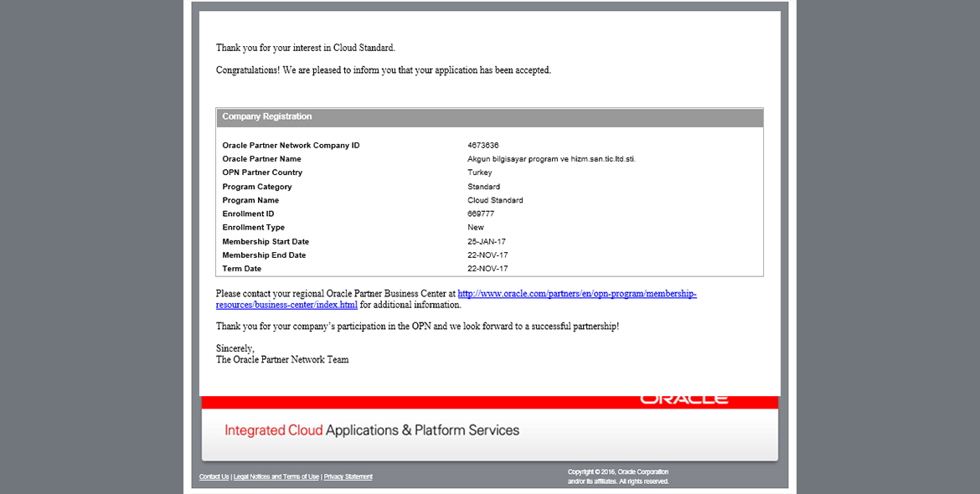Screen dimensions: 980x494
Task: Select the Enrollment Type value New
Action: point(476,228)
